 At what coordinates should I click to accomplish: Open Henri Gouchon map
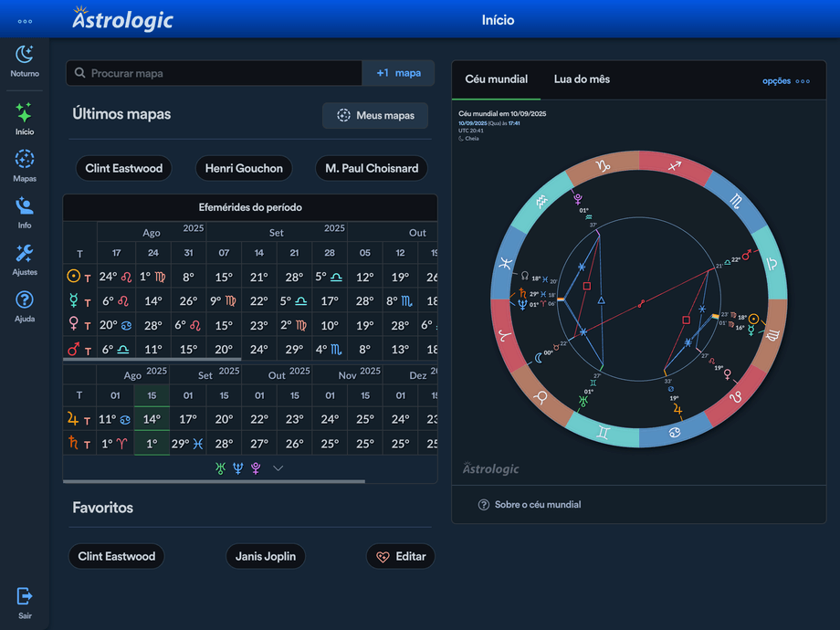[244, 168]
